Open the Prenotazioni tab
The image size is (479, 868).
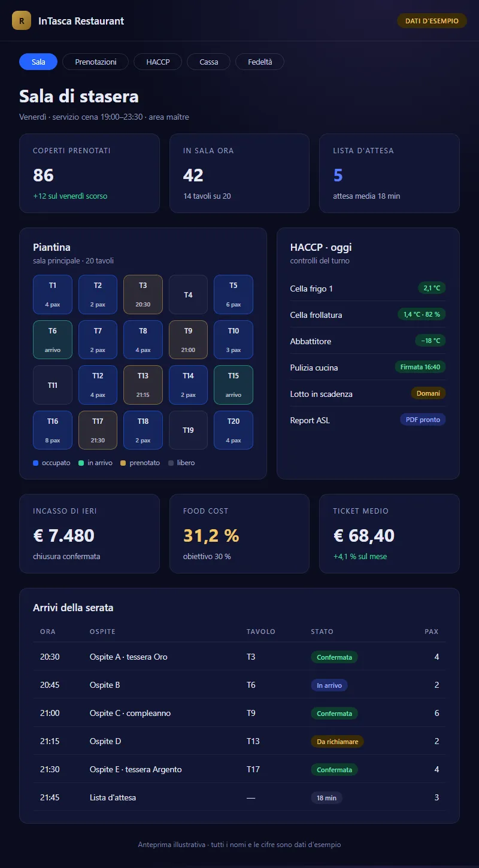coord(95,62)
